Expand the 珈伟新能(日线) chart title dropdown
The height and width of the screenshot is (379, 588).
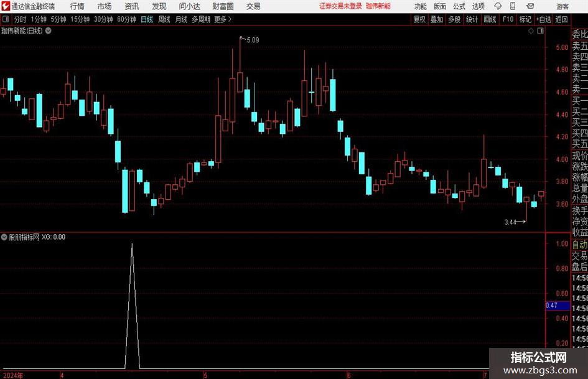(49, 30)
